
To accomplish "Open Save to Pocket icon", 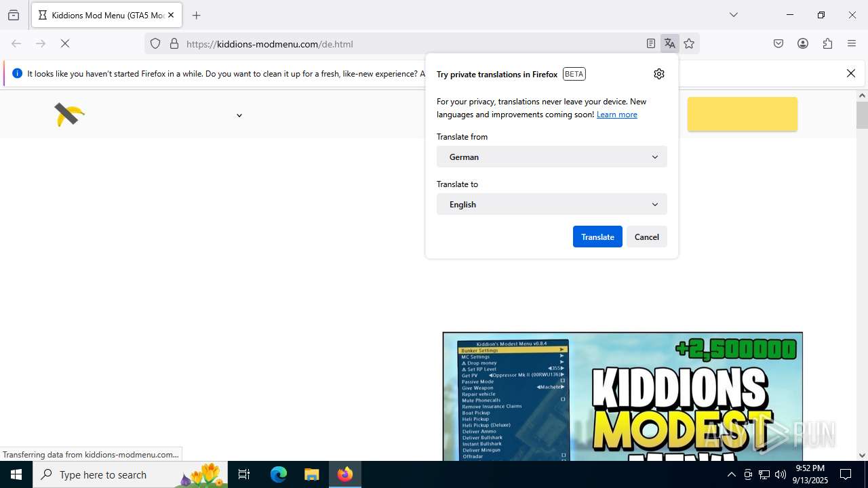I will (778, 43).
